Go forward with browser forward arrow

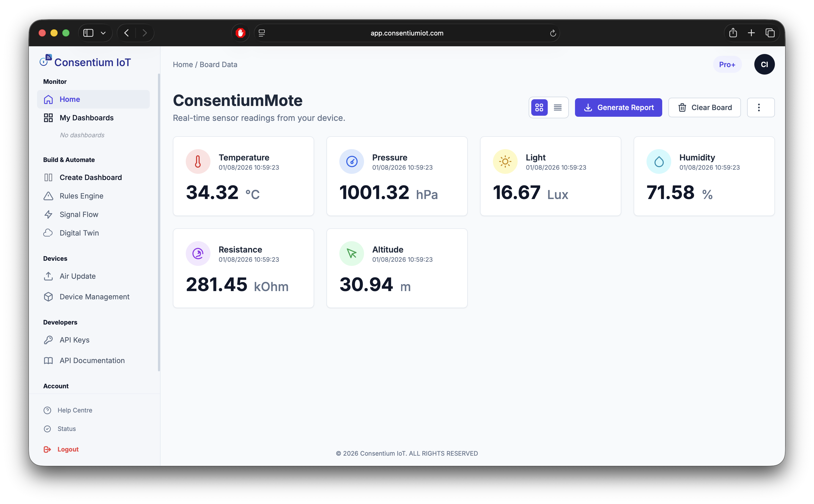[x=144, y=33]
